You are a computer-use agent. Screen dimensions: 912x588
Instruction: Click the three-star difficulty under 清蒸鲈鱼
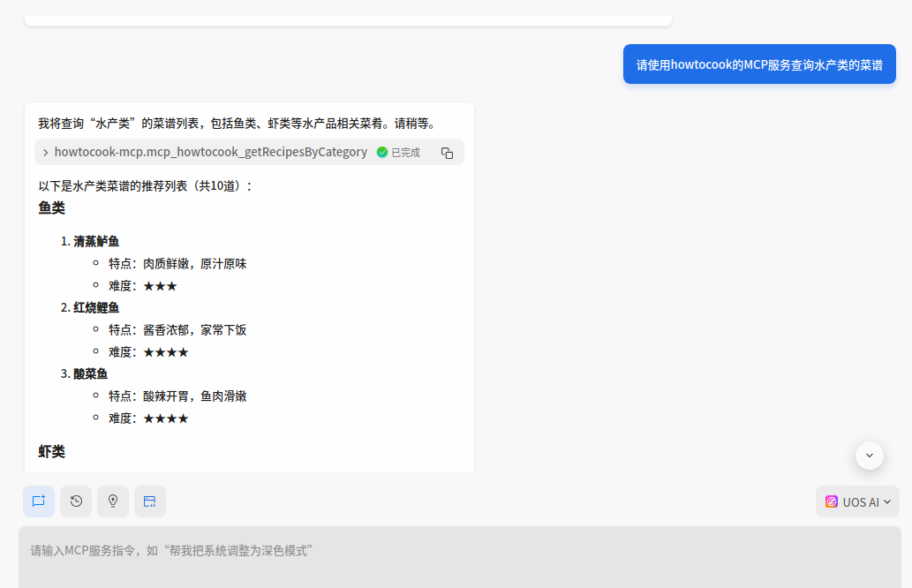[160, 286]
